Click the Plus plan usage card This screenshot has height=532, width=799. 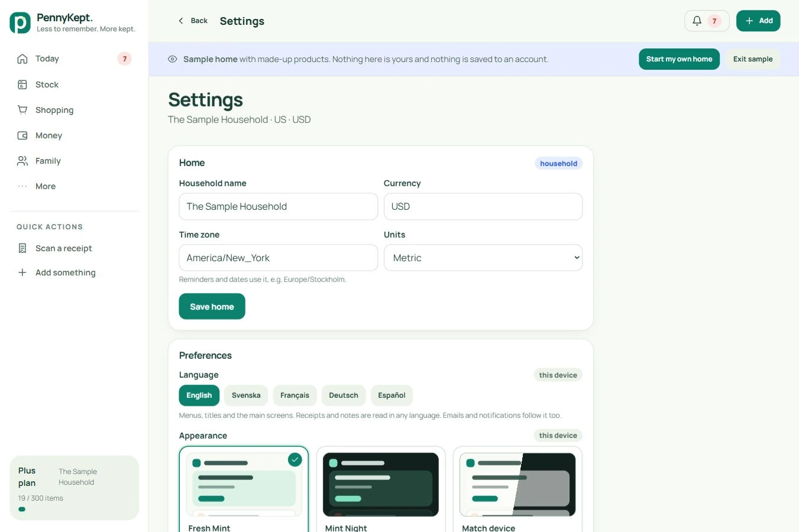click(x=75, y=488)
